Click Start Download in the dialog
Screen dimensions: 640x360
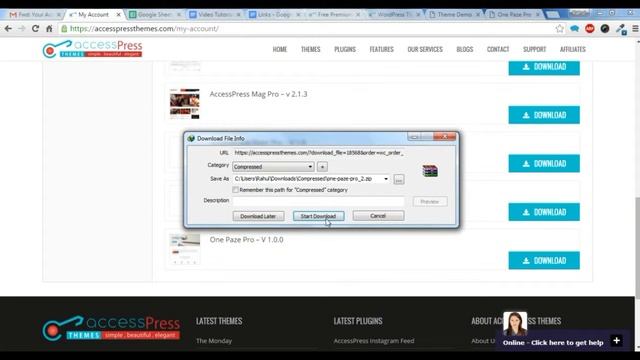pos(318,216)
